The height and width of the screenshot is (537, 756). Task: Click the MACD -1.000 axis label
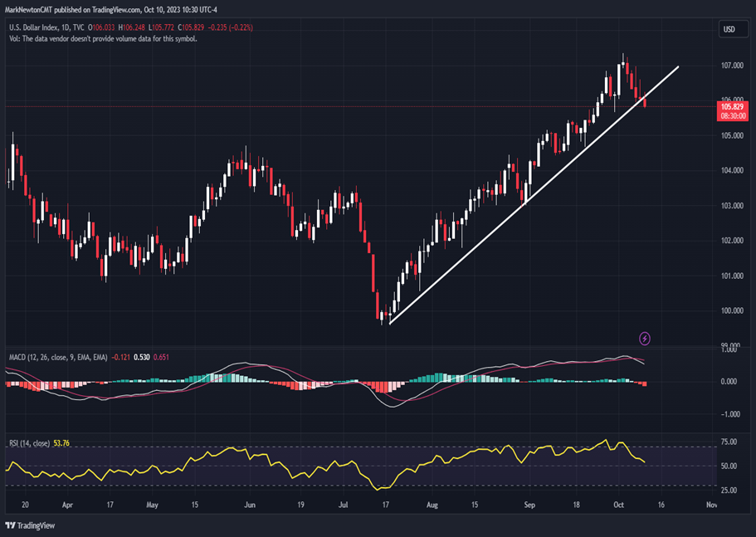(x=729, y=414)
